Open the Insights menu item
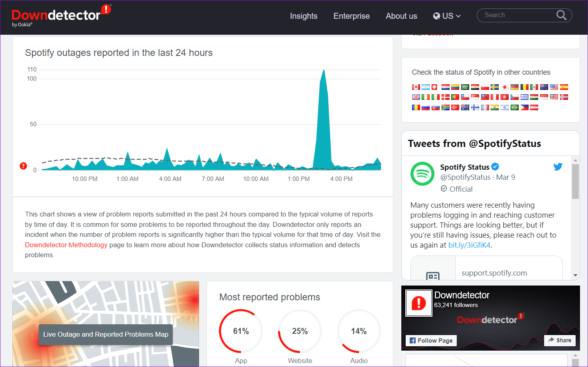The height and width of the screenshot is (367, 588). coord(304,16)
